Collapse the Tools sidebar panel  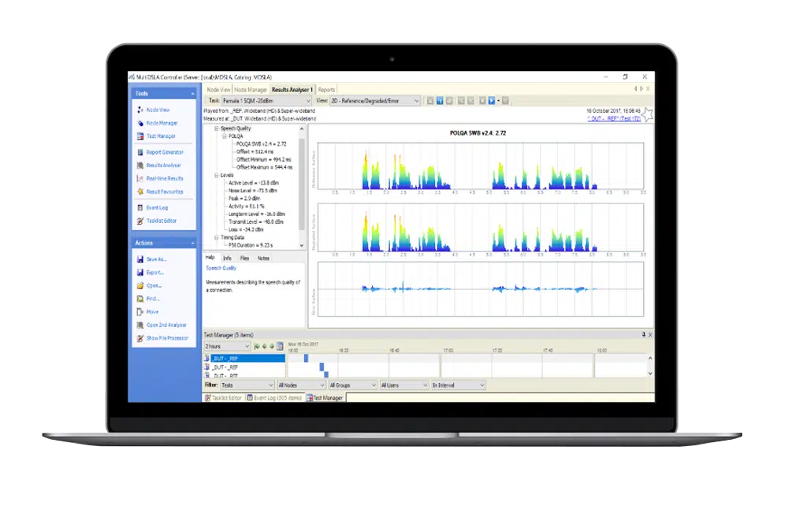pyautogui.click(x=192, y=94)
